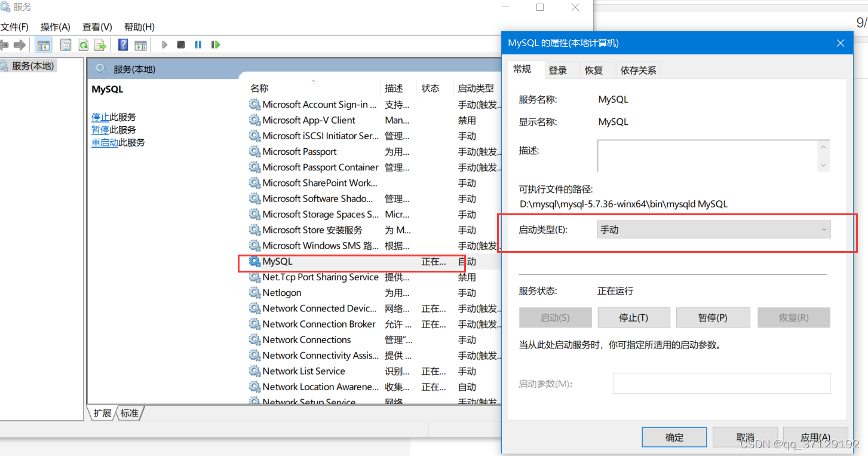Image resolution: width=868 pixels, height=456 pixels.
Task: Click gear icon beside Net.Tcp Port Sharing Service
Action: click(255, 277)
